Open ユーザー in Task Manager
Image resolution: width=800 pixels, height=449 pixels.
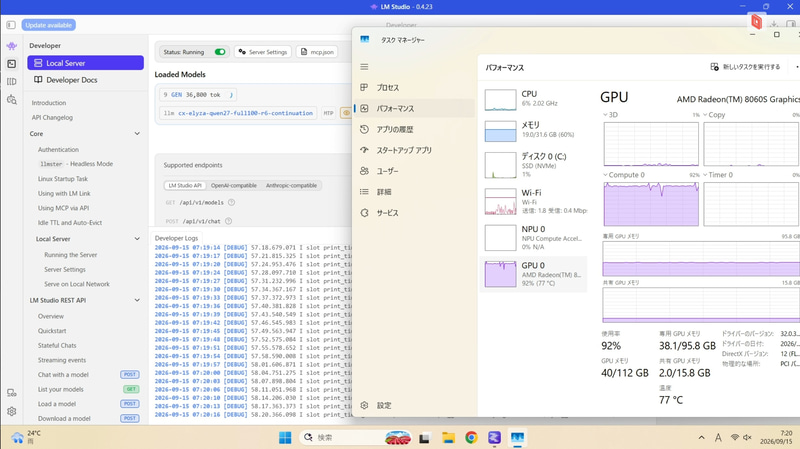414,171
